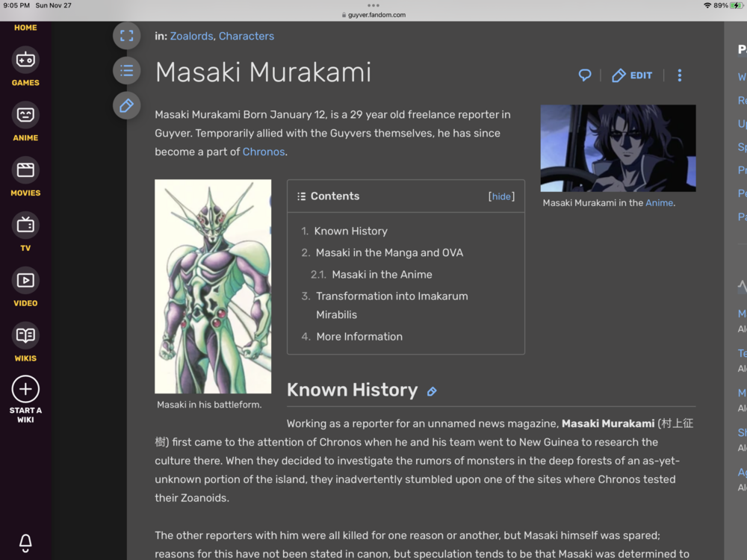Image resolution: width=747 pixels, height=560 pixels.
Task: Click the Start a Wiki plus icon
Action: [25, 389]
